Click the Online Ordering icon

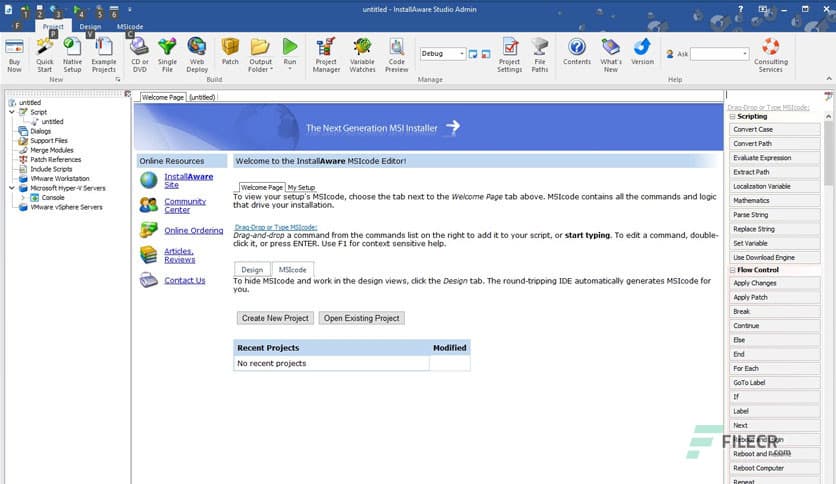coord(149,230)
